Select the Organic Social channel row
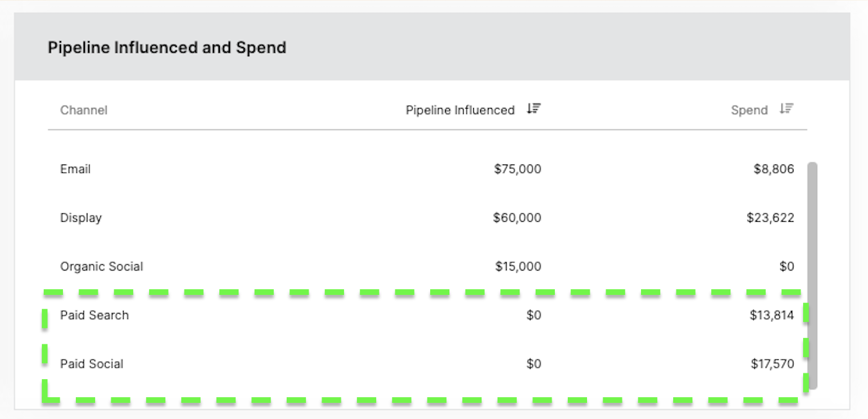868x419 pixels. (427, 267)
